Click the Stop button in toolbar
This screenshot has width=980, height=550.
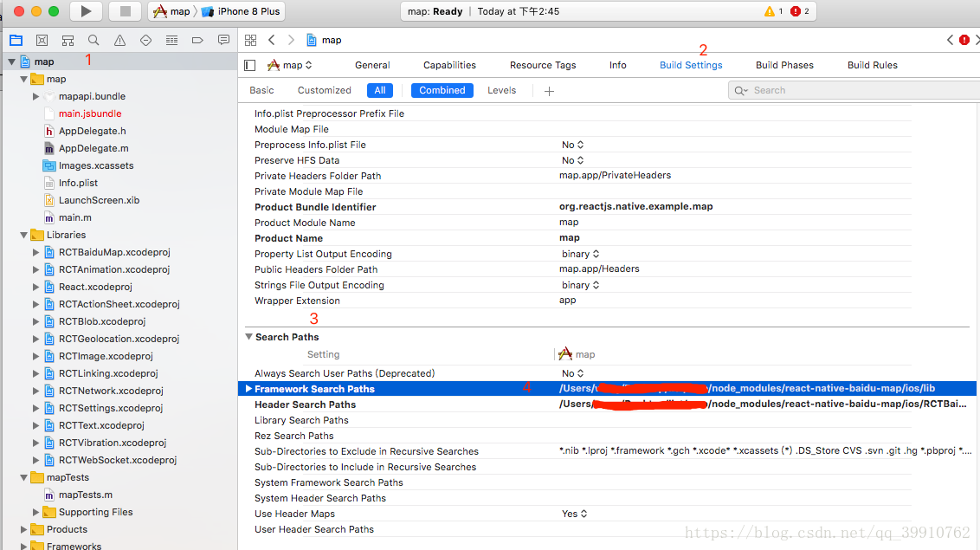[125, 11]
